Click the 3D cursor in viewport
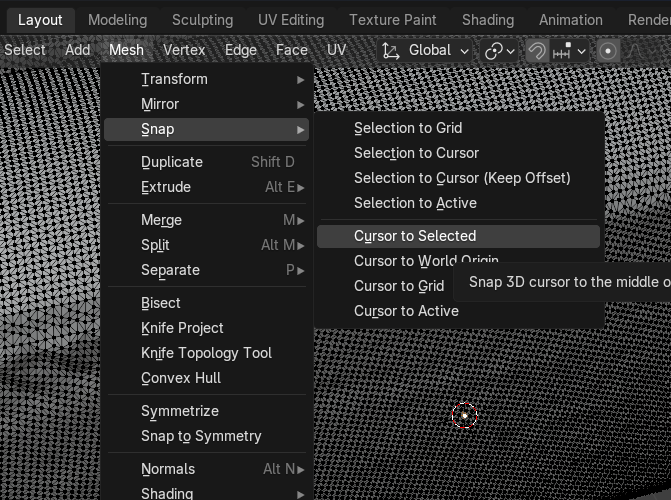 [464, 415]
